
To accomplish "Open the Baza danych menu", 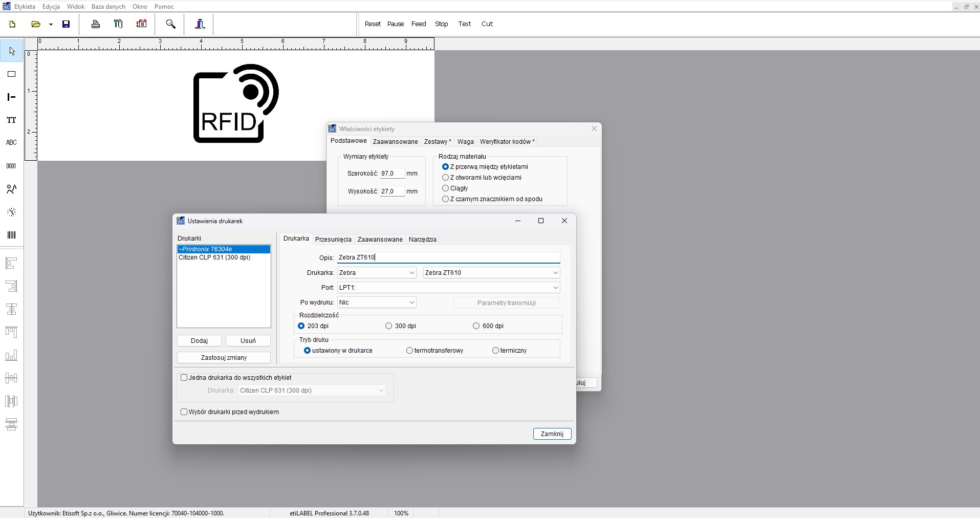I will click(x=108, y=7).
